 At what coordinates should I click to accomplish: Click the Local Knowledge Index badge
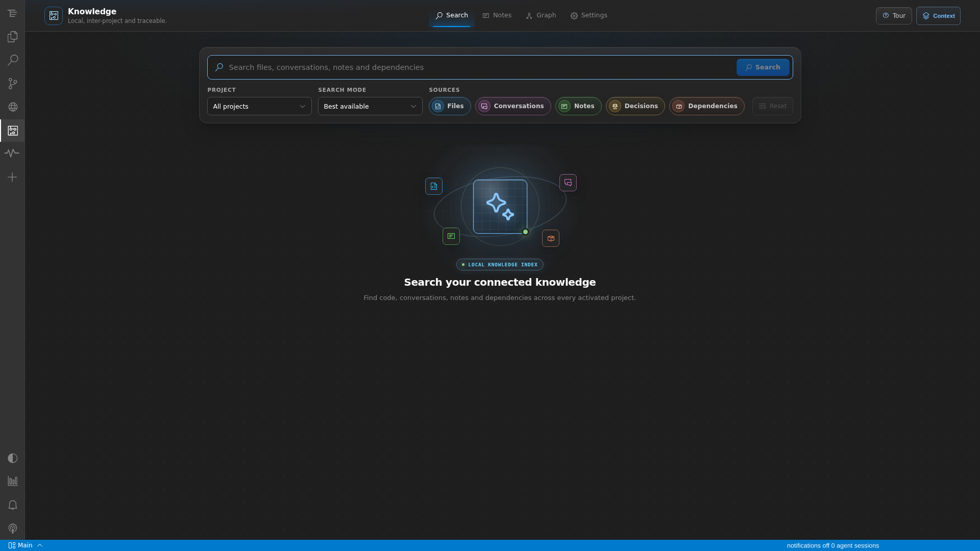tap(500, 265)
